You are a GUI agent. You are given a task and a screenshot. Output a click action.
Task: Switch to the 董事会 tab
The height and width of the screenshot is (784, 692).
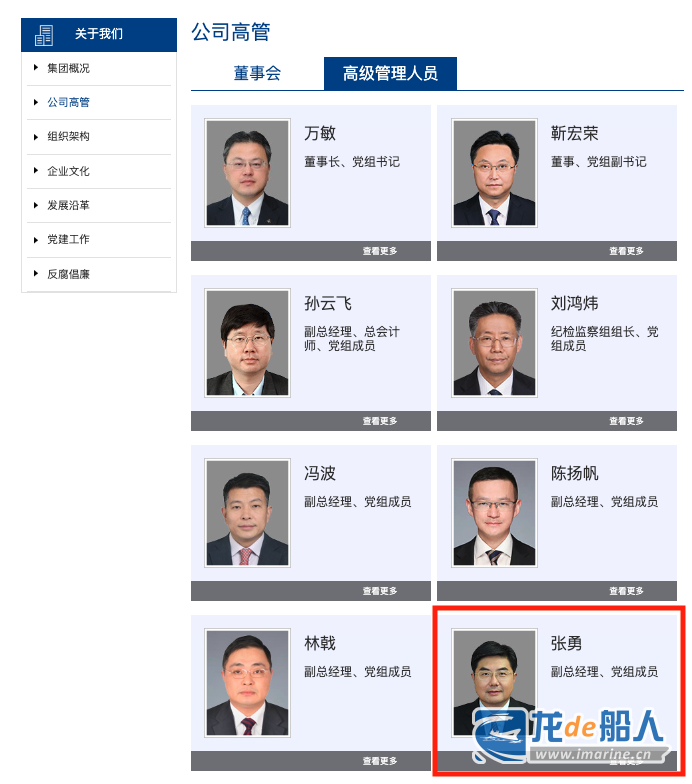(x=257, y=74)
